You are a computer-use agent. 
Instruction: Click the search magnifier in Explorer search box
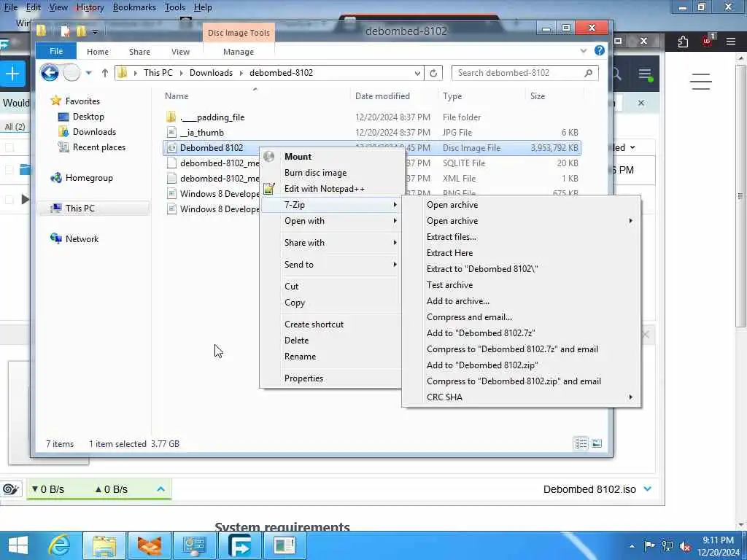589,73
